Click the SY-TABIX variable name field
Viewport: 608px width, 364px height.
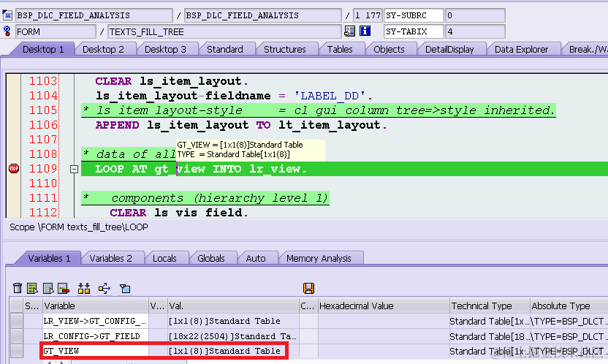pyautogui.click(x=414, y=31)
